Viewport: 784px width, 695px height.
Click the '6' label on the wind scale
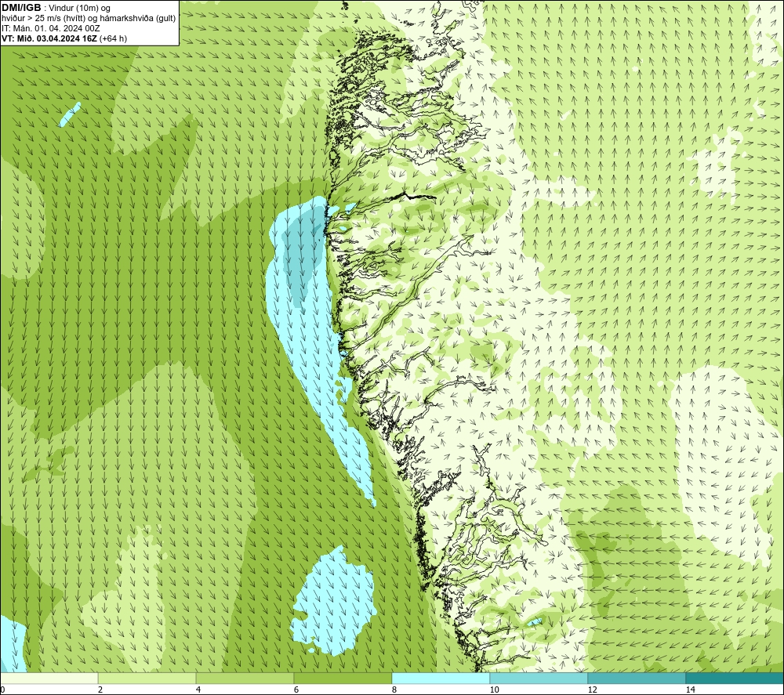(296, 690)
